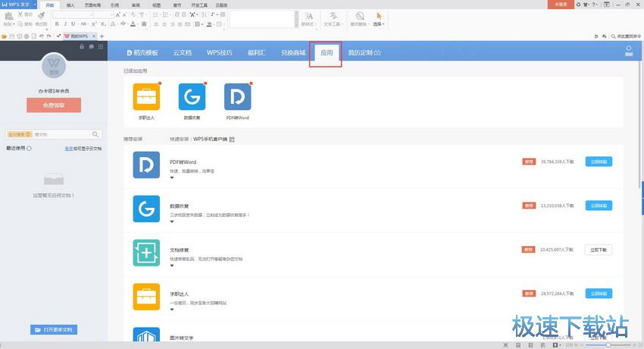Click the blue action button for PDF转Word
The width and height of the screenshot is (644, 349).
pyautogui.click(x=599, y=162)
